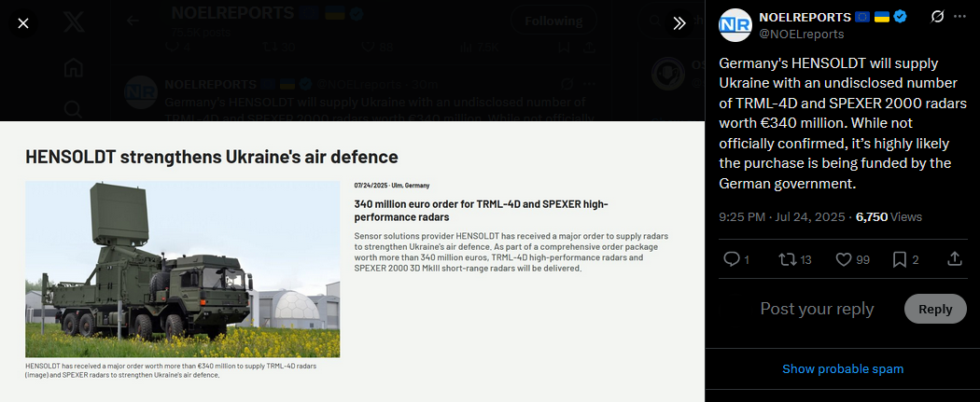Click the Following button in background profile
The image size is (980, 402).
pos(553,21)
